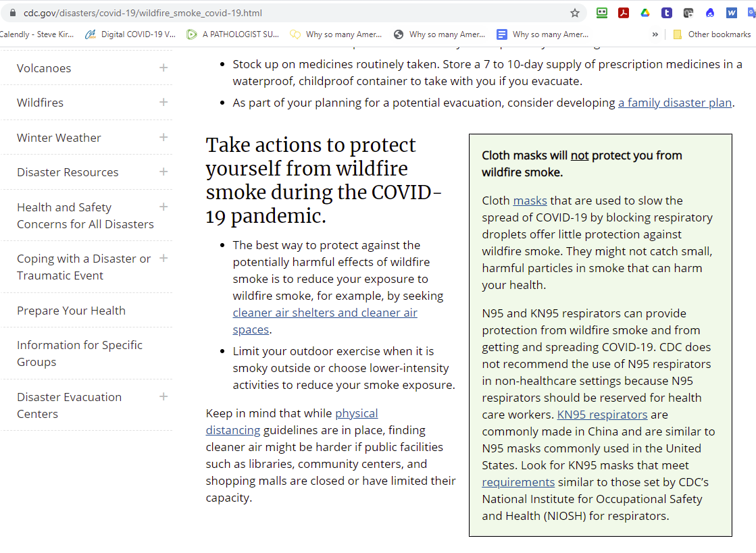Click 'N95 and KN95 respirators can provide' paragraph
756x553 pixels.
click(599, 415)
